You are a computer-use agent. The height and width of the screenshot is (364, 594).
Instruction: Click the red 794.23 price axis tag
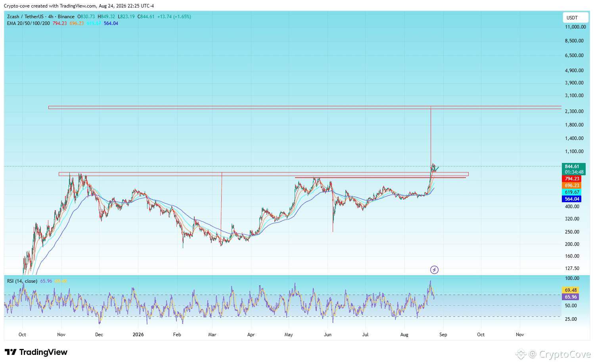coord(572,179)
